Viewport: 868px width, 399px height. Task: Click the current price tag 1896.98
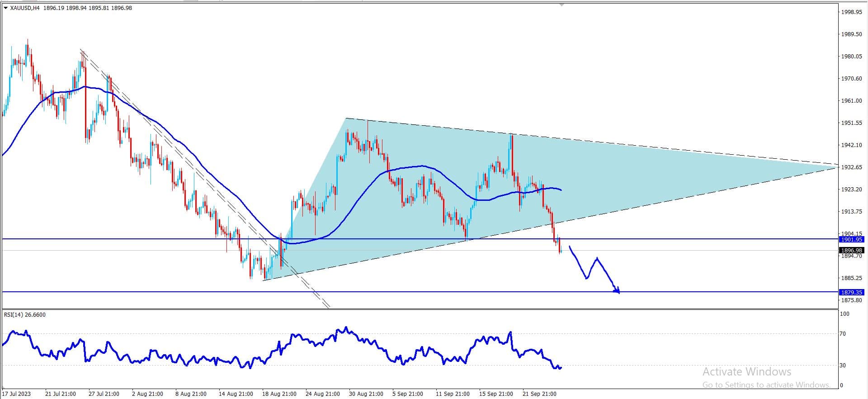[x=851, y=250]
